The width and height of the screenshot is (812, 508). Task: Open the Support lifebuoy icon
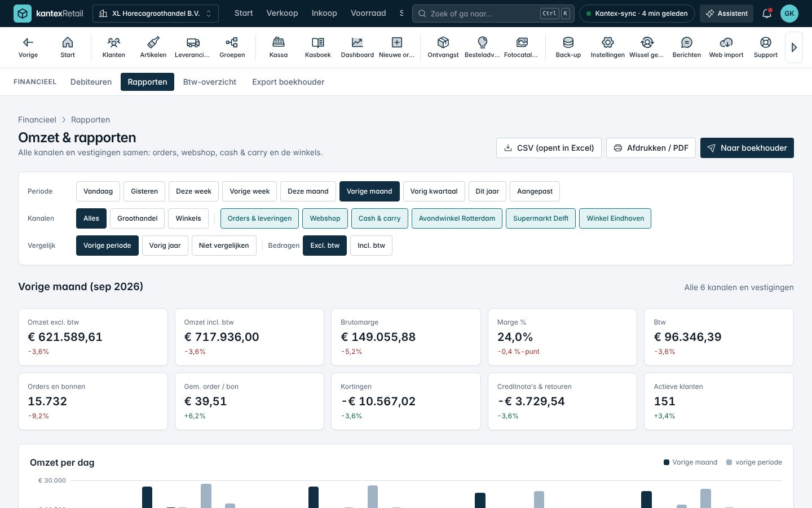pyautogui.click(x=766, y=47)
